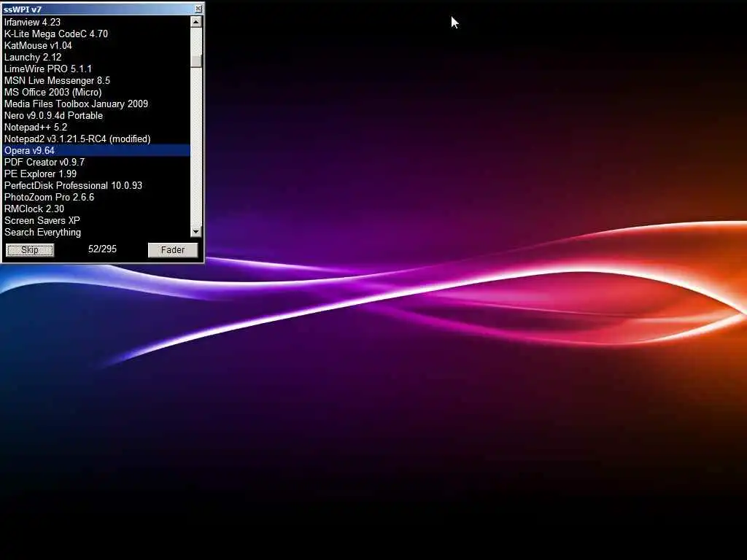
Task: Click the highlighted Opera v9.64 row
Action: (97, 150)
